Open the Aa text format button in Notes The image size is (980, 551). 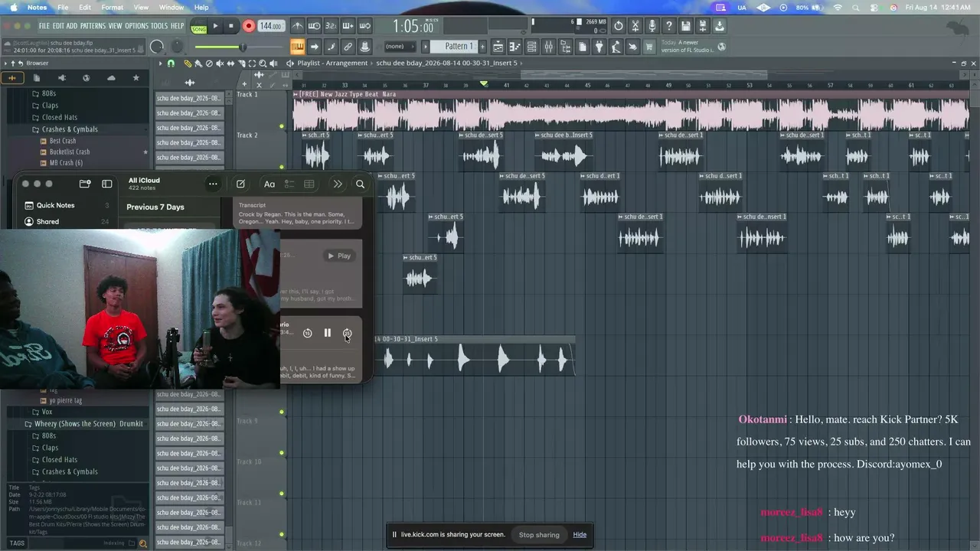coord(269,184)
